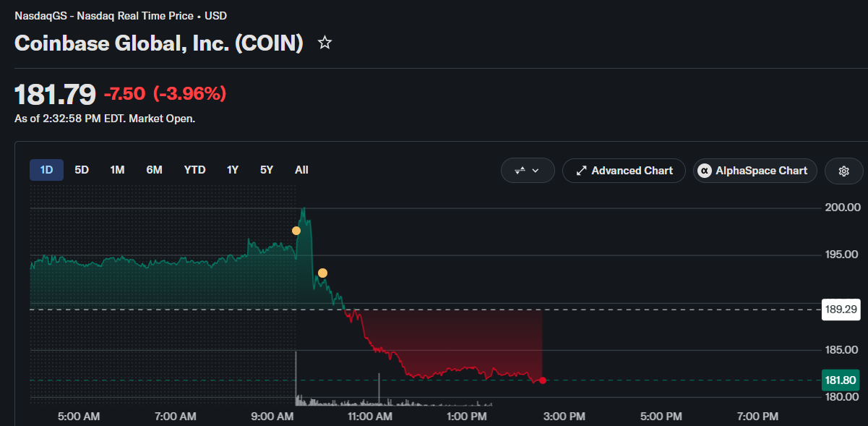Select the 1D time range
The width and height of the screenshot is (868, 426).
coord(46,170)
